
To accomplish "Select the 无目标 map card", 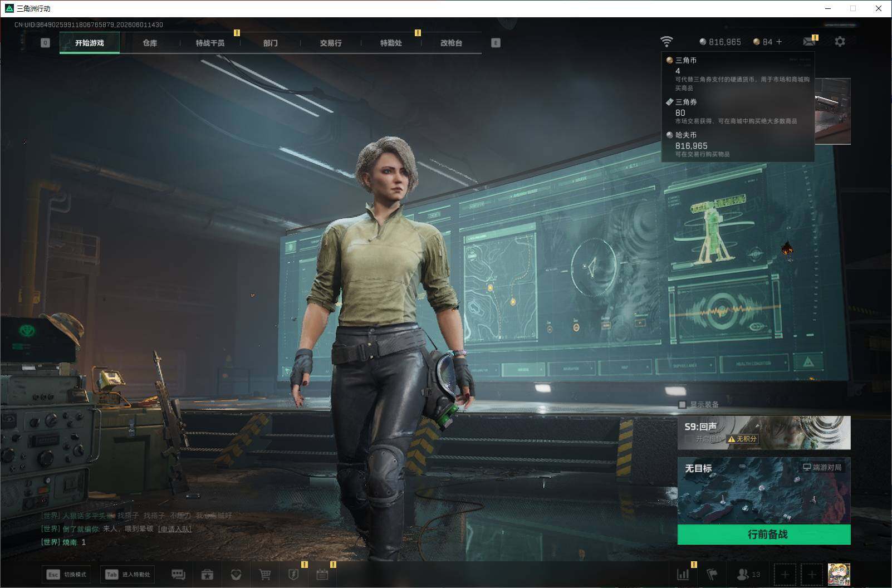I will point(764,491).
